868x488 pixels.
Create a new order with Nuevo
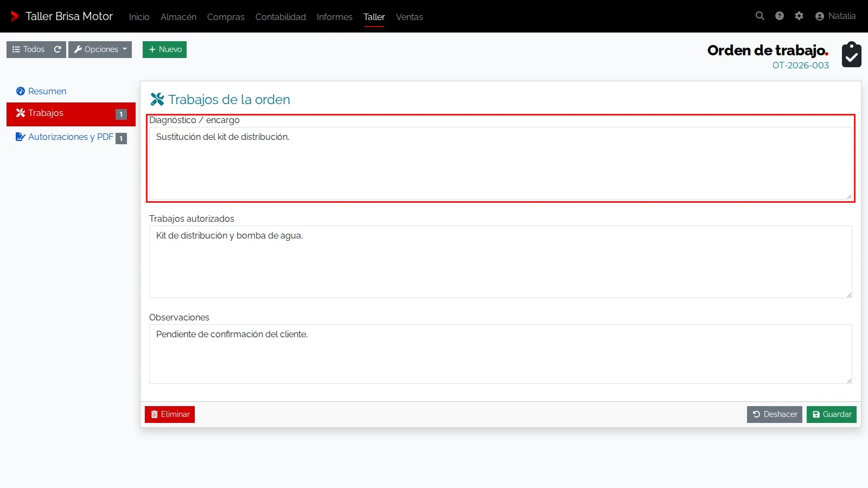164,49
